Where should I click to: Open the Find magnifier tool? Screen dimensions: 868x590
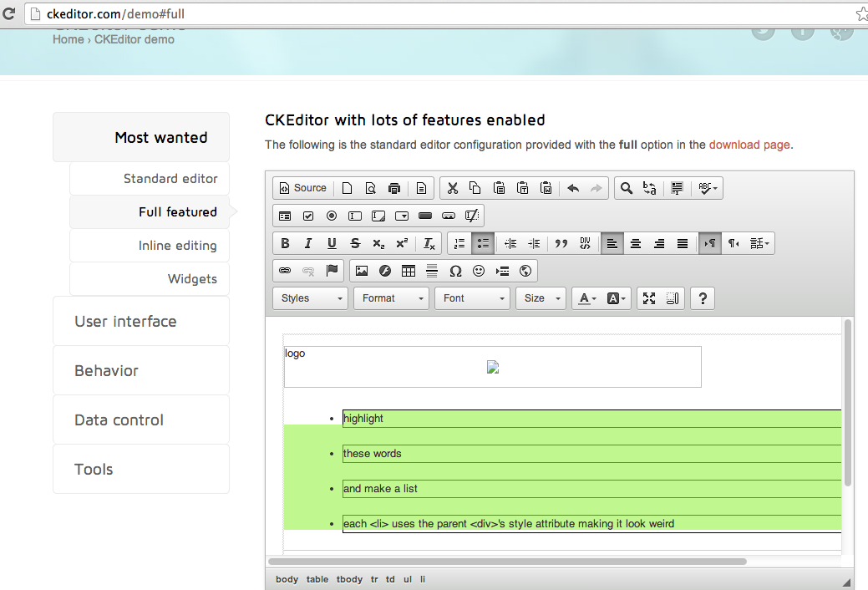pos(626,188)
